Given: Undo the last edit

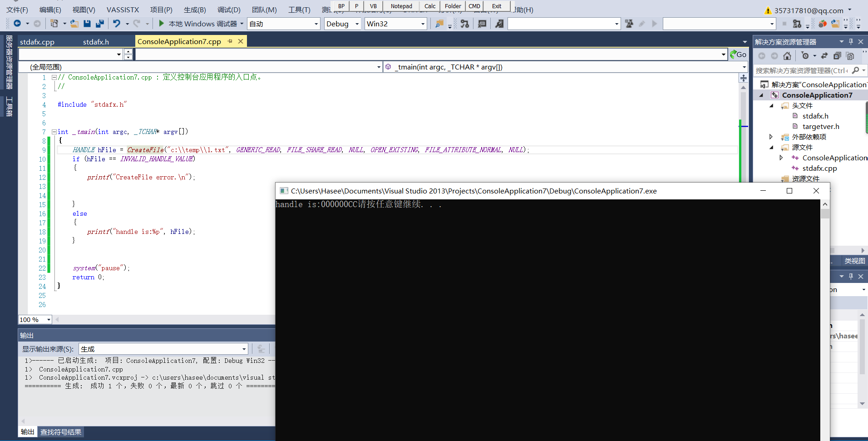Looking at the screenshot, I should [117, 24].
